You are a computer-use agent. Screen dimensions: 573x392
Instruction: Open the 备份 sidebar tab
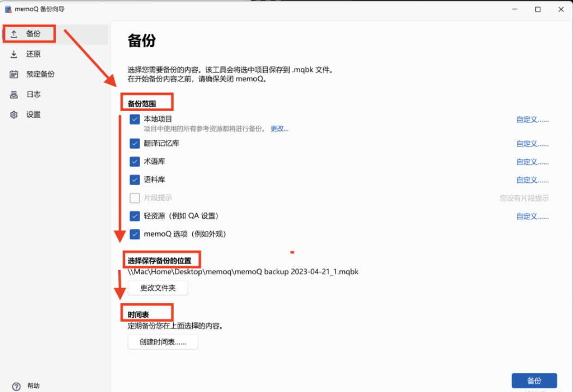[x=56, y=34]
